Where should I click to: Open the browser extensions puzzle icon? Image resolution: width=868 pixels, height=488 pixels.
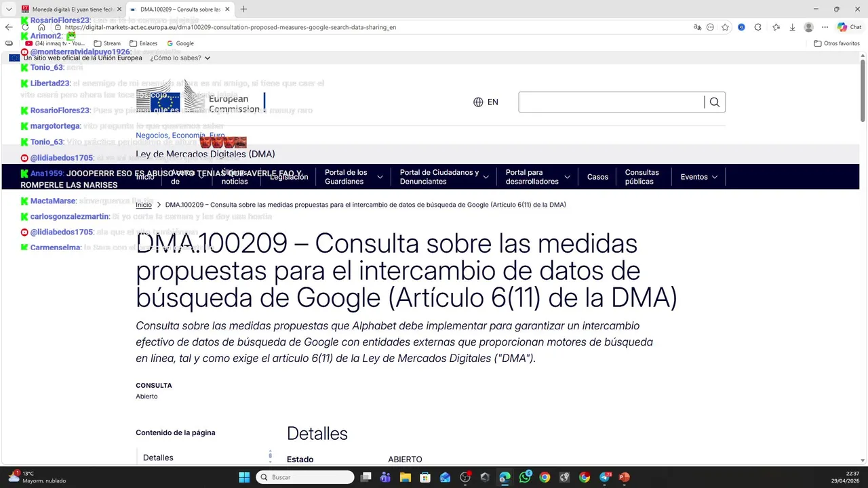pyautogui.click(x=758, y=27)
